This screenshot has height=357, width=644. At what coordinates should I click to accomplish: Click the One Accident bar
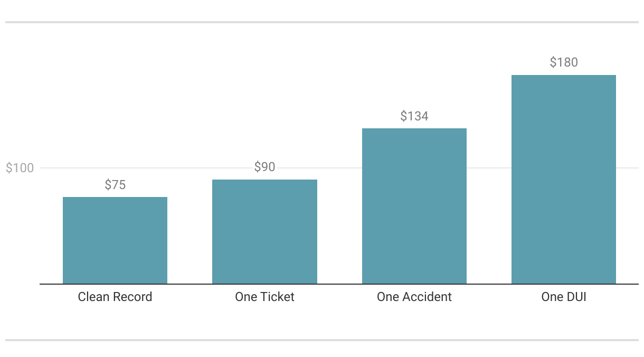(x=414, y=206)
